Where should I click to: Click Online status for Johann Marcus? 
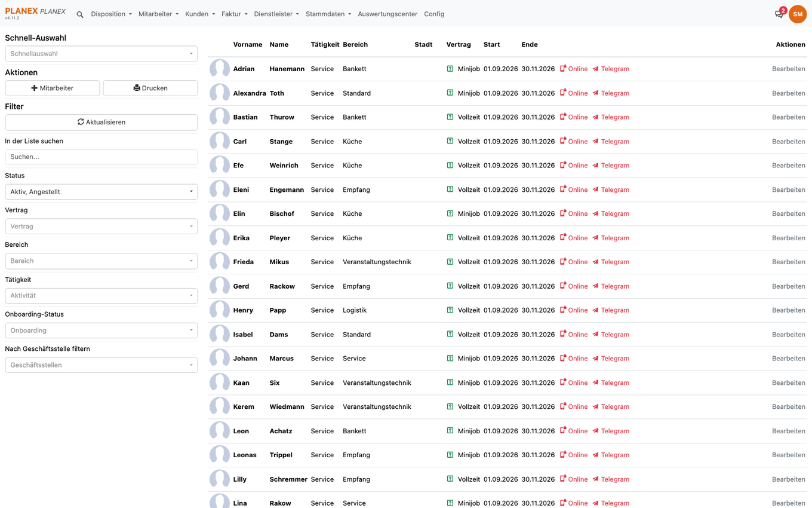[574, 359]
